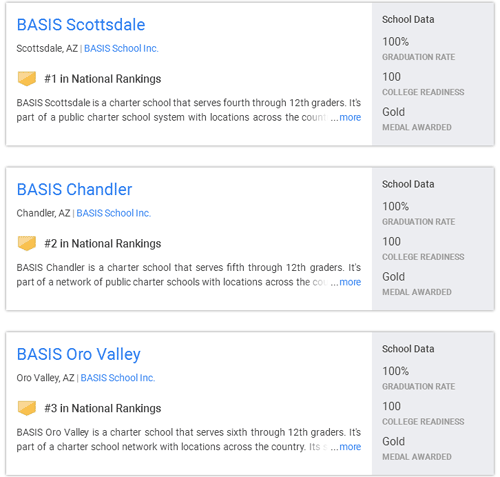Viewport: 500px width, 477px height.
Task: Follow BASIS School Inc. link under Scottsdale
Action: pyautogui.click(x=121, y=48)
